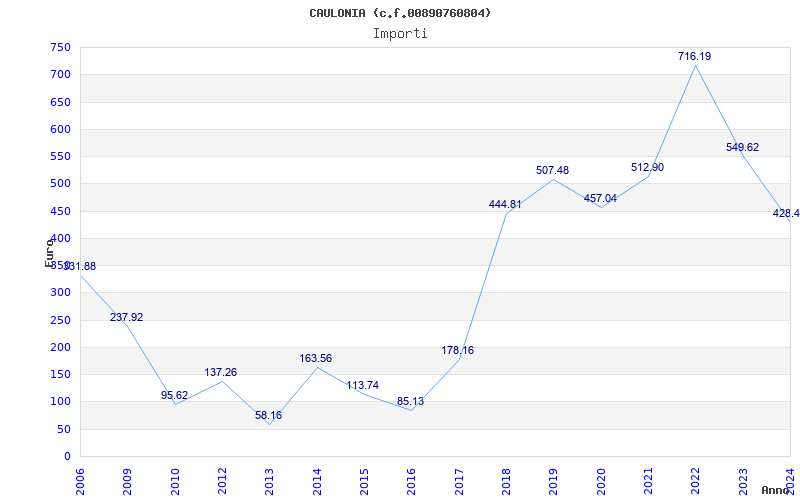The width and height of the screenshot is (800, 500).
Task: Click the y-axis value 550
Action: [x=60, y=157]
